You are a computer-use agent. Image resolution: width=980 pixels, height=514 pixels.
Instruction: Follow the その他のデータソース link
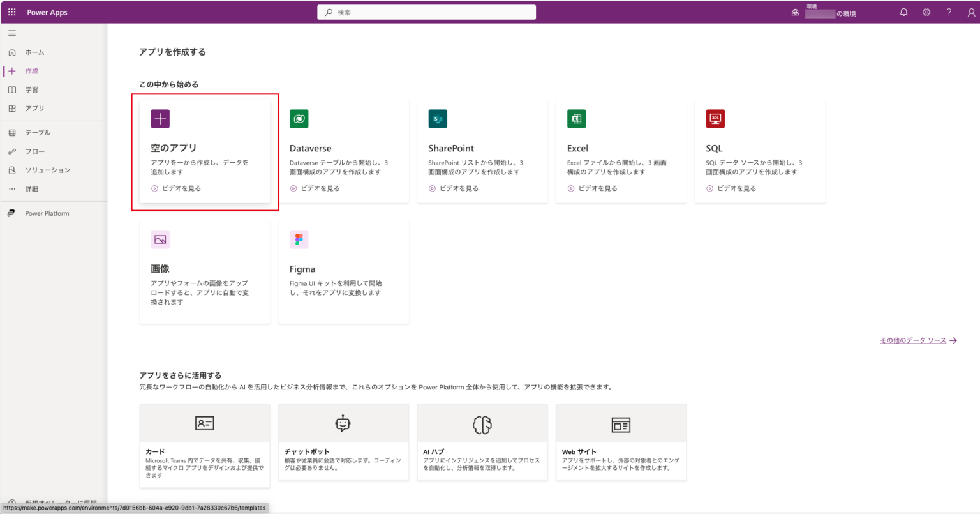(914, 340)
